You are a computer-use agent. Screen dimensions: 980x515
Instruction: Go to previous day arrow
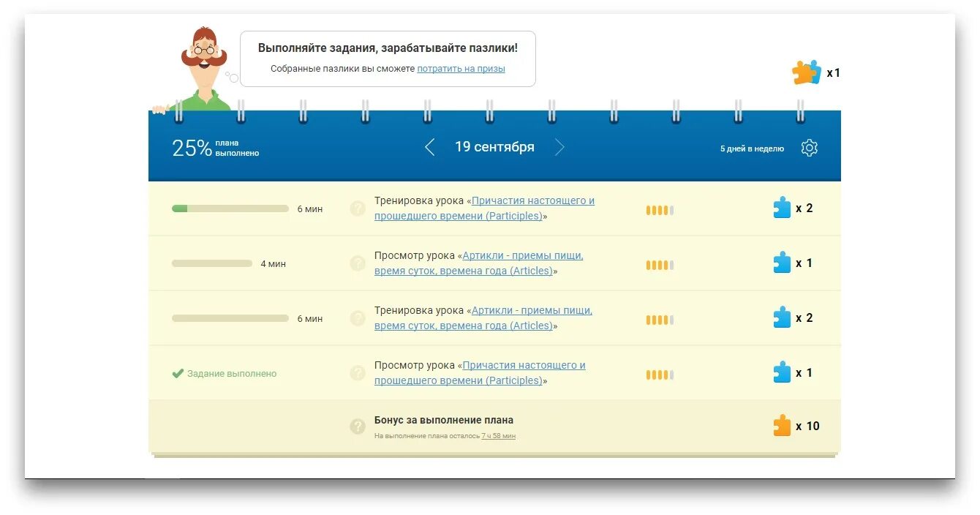(430, 147)
